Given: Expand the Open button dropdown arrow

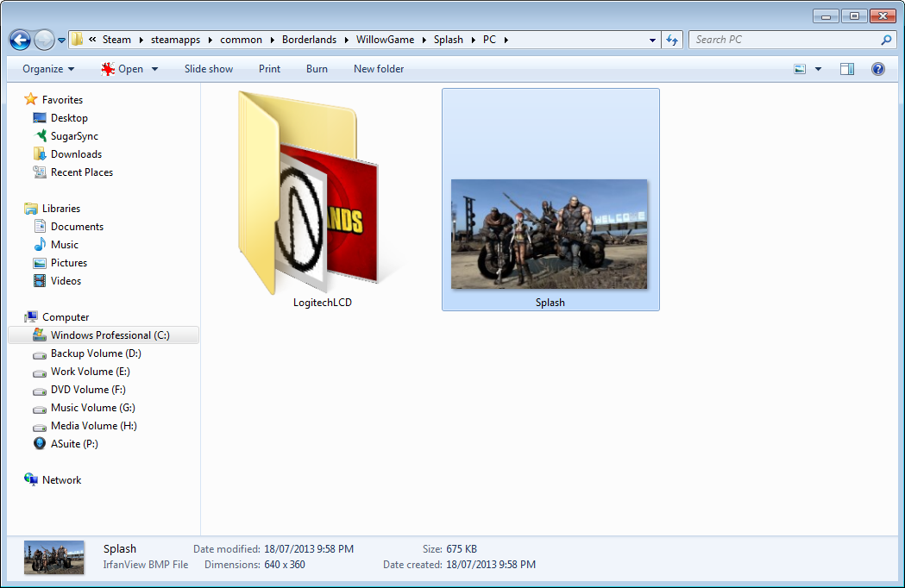Looking at the screenshot, I should point(154,69).
